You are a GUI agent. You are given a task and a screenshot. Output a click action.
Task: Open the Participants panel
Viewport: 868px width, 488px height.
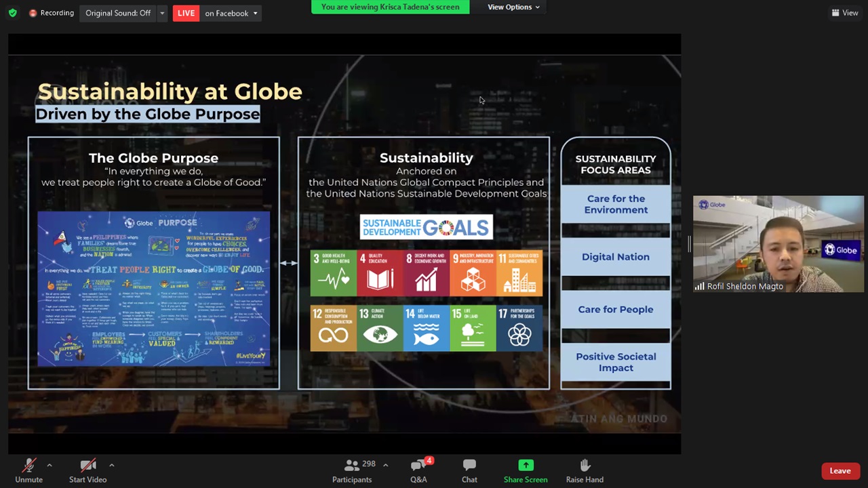[x=352, y=470]
